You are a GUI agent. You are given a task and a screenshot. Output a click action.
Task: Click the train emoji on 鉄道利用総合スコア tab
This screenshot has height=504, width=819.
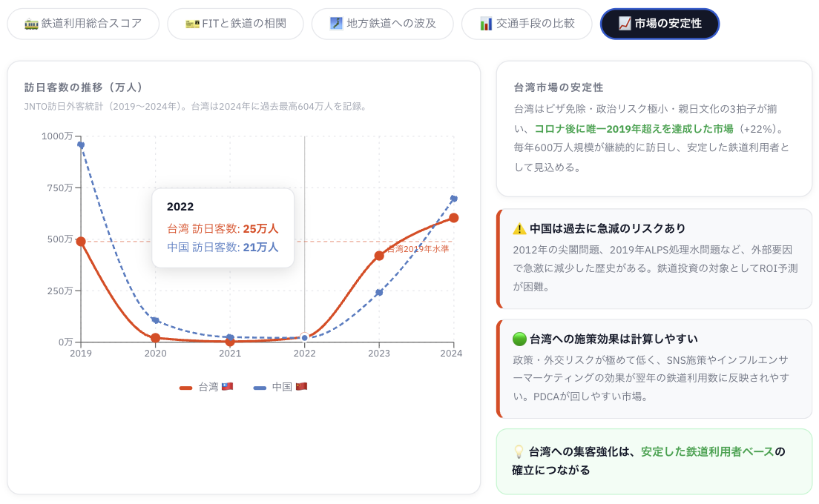tap(31, 23)
